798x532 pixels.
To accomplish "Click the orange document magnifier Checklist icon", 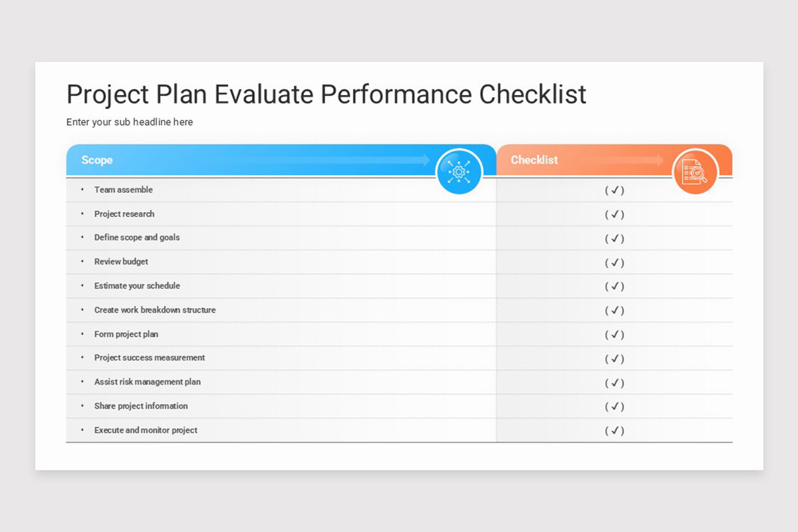I will [695, 172].
